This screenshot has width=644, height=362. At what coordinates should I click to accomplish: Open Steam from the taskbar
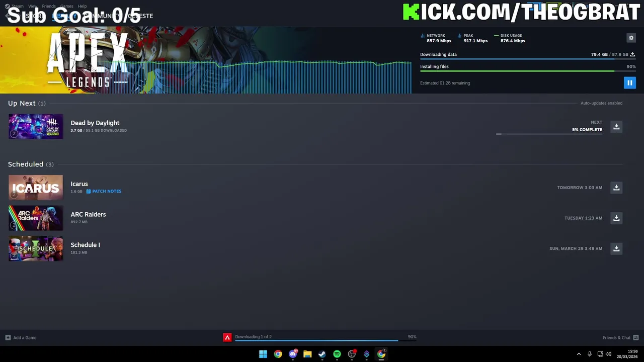[x=322, y=354]
